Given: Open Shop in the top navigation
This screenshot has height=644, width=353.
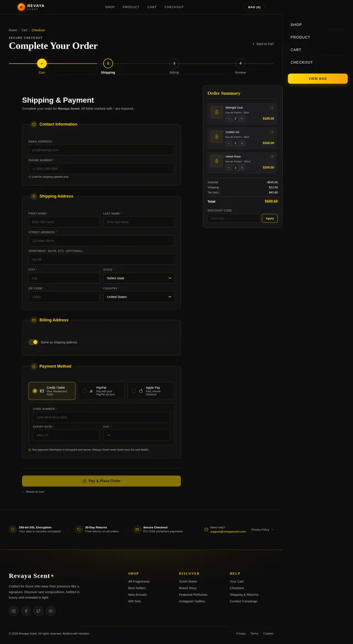Looking at the screenshot, I should pyautogui.click(x=110, y=7).
